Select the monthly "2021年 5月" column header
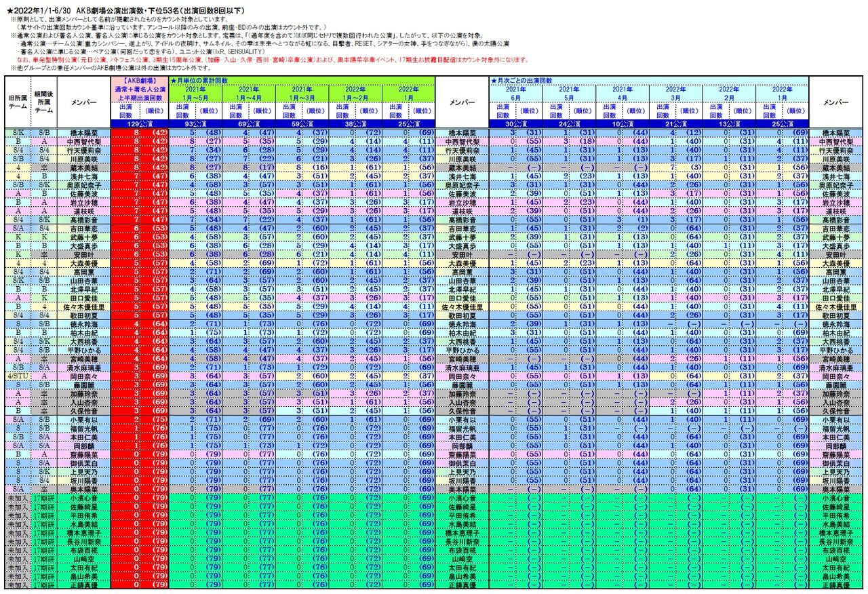Screen dimensions: 868x594 pos(570,93)
